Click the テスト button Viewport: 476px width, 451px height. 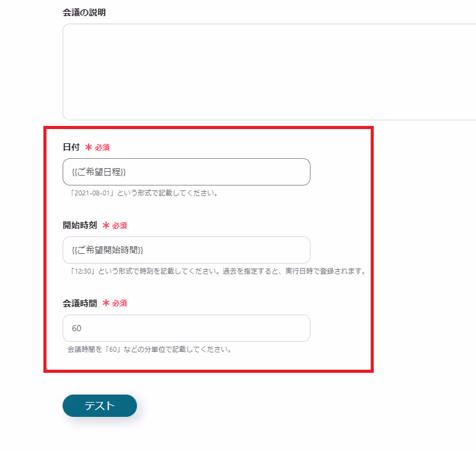tap(100, 406)
